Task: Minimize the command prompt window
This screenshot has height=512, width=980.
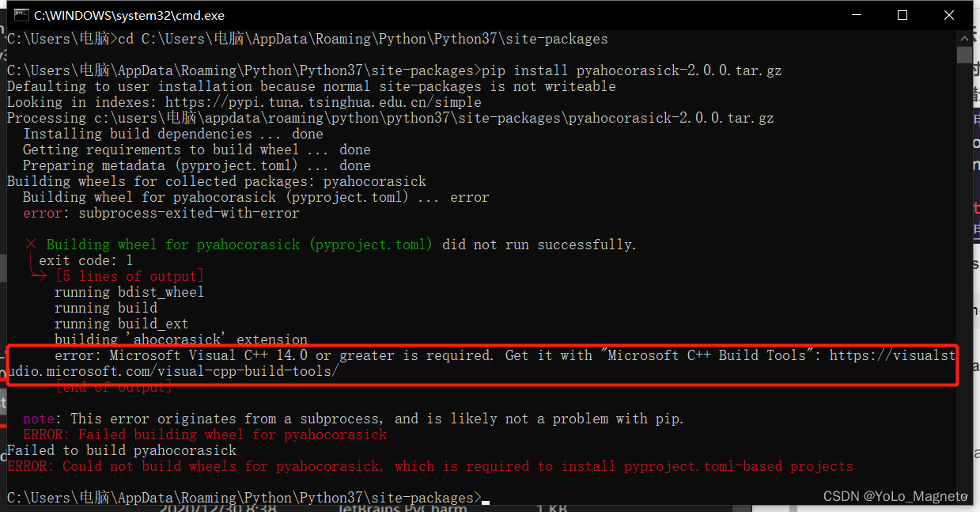Action: (855, 14)
